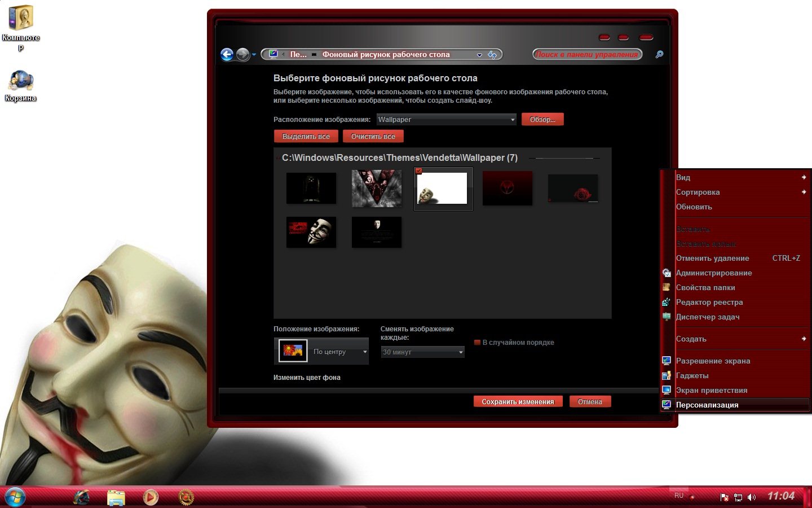This screenshot has width=812, height=508.
Task: Choose Персонализация in the context menu
Action: [707, 405]
